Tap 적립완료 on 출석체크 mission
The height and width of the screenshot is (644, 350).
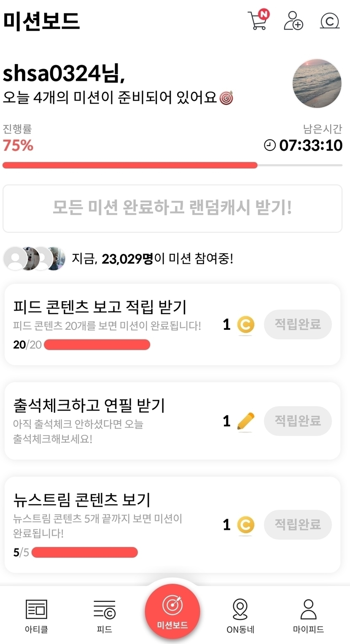click(x=298, y=421)
